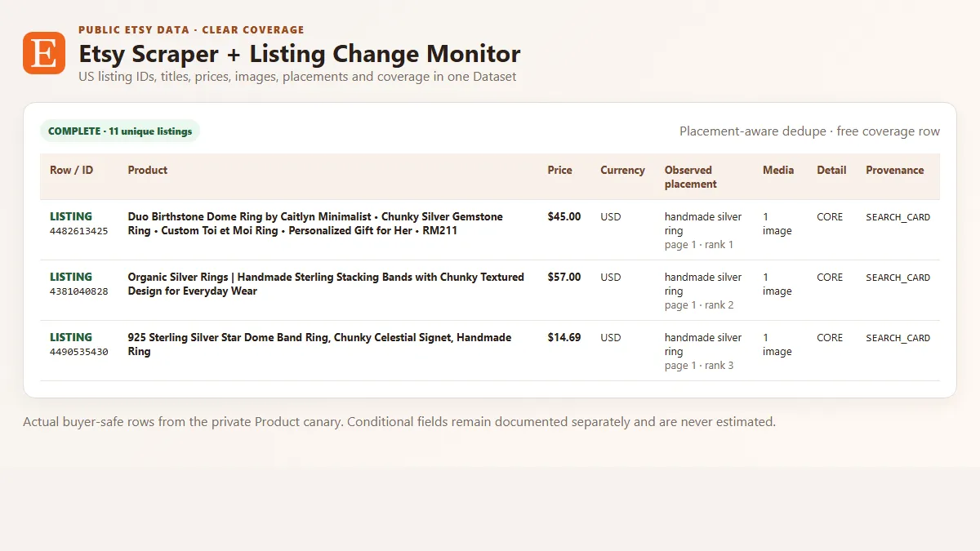The width and height of the screenshot is (980, 551).
Task: Click the $14.69 price cell
Action: (x=564, y=338)
